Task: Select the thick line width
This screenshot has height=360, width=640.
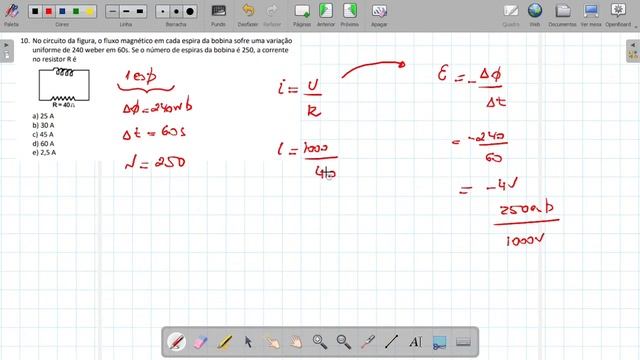Action: pyautogui.click(x=140, y=11)
